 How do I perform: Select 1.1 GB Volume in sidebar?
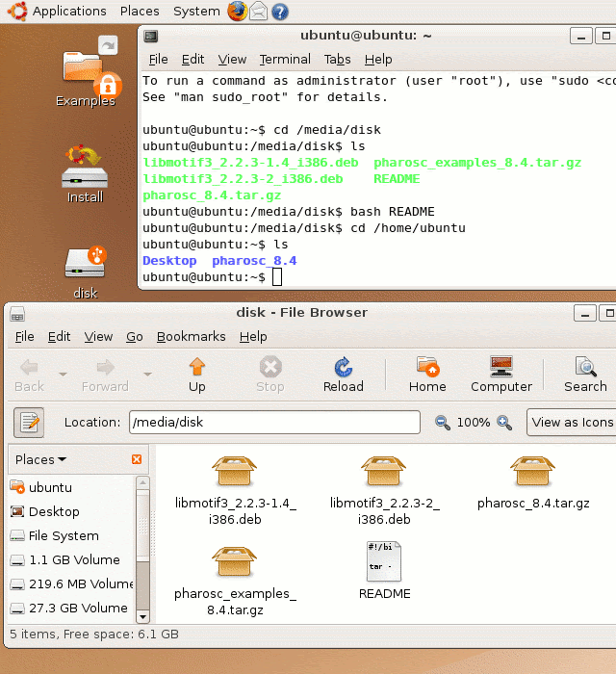72,559
